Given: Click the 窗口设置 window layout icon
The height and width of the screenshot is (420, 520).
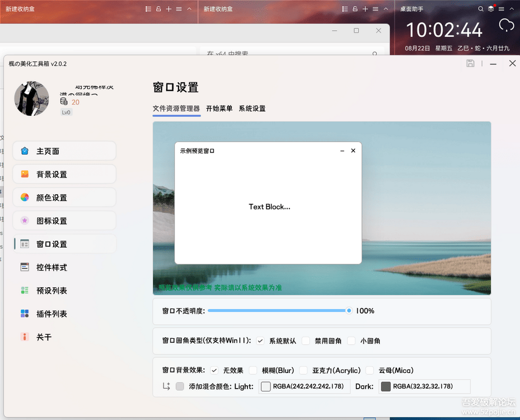Looking at the screenshot, I should tap(25, 244).
